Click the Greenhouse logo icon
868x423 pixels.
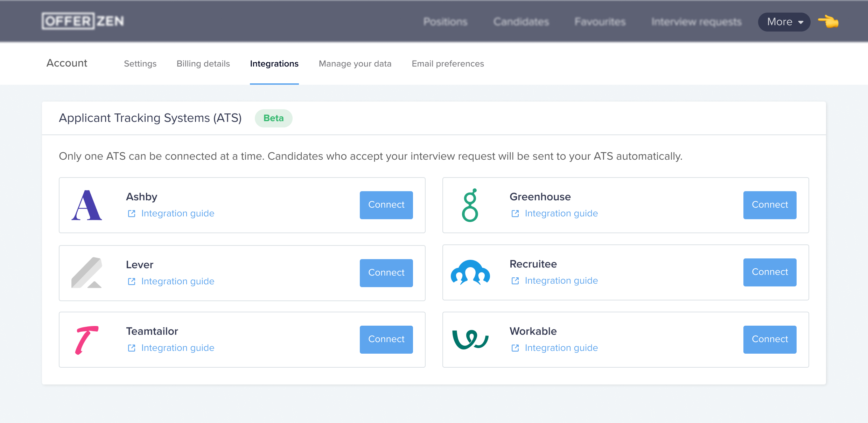[471, 205]
